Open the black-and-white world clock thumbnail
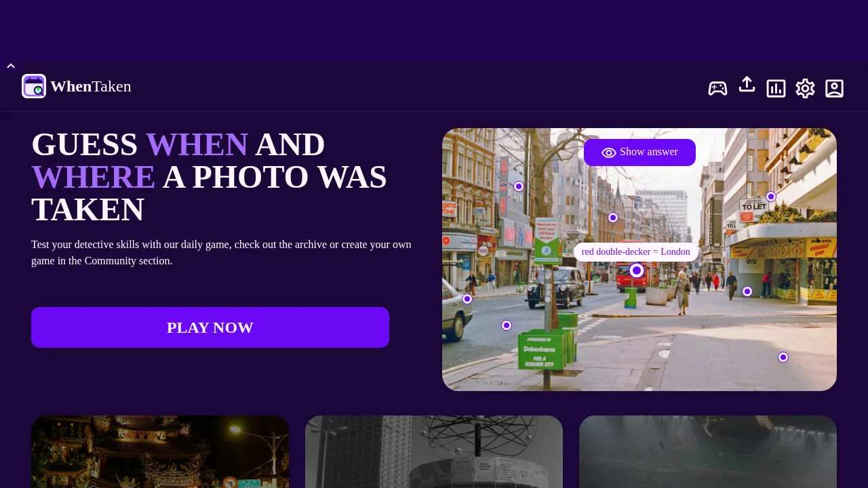Screen dimensions: 868x488 click(434, 451)
